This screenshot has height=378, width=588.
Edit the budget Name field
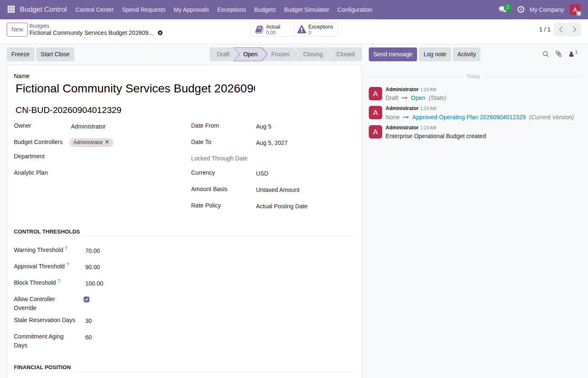click(x=135, y=89)
